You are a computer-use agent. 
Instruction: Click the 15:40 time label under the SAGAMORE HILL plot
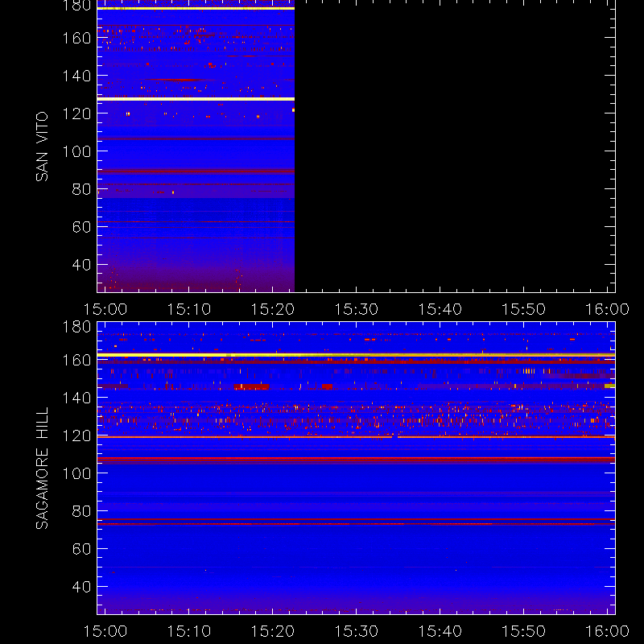pos(440,631)
